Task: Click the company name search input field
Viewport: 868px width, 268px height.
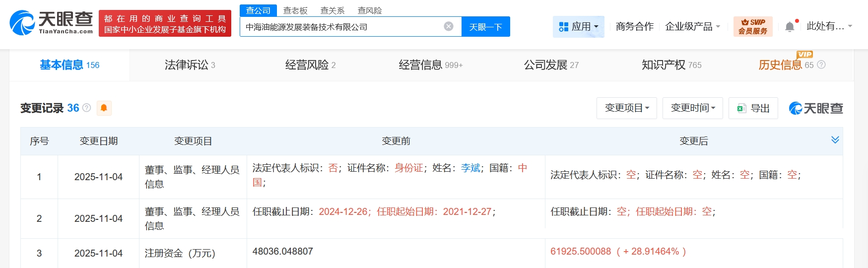Action: 340,27
